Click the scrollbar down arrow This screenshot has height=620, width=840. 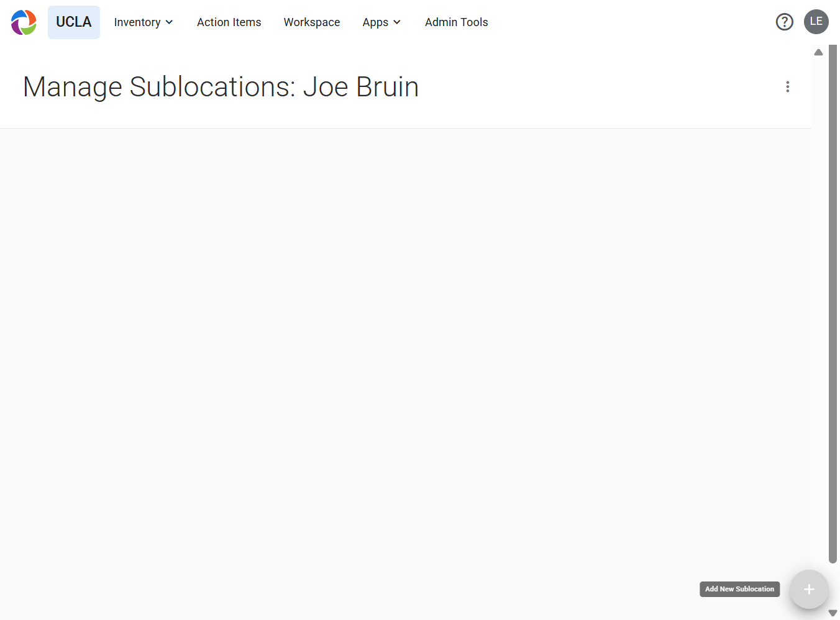click(x=833, y=613)
